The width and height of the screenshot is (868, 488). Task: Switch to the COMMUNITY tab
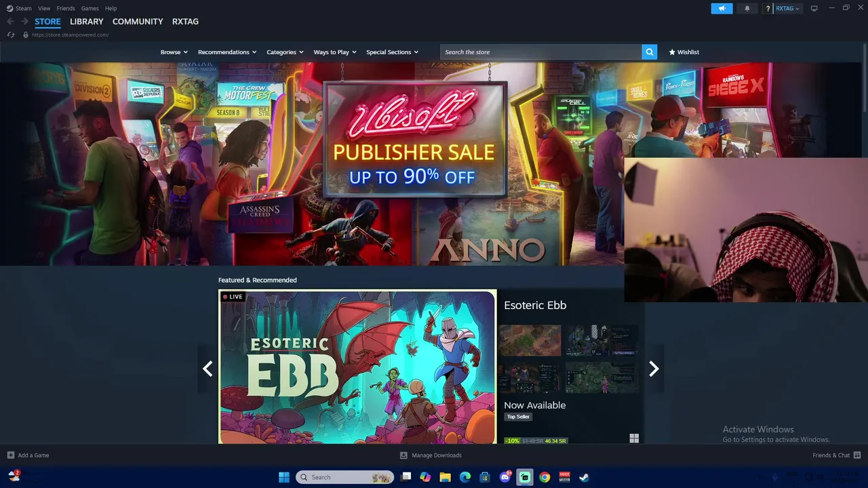tap(138, 22)
